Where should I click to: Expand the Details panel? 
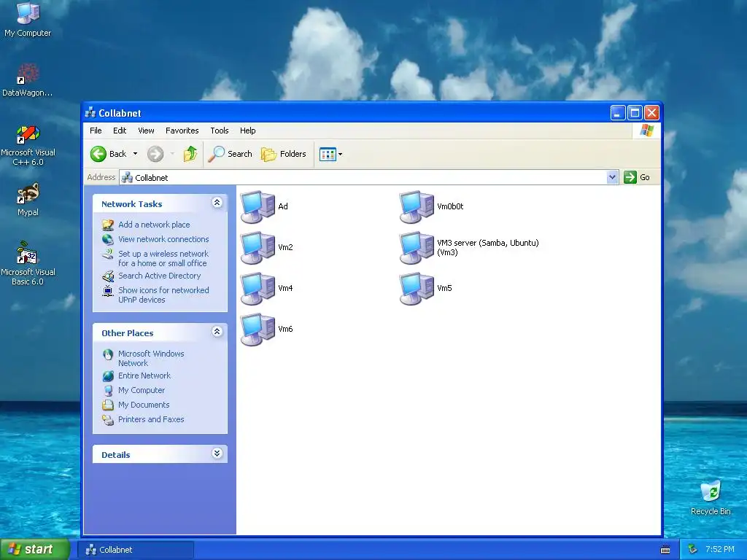coord(217,454)
